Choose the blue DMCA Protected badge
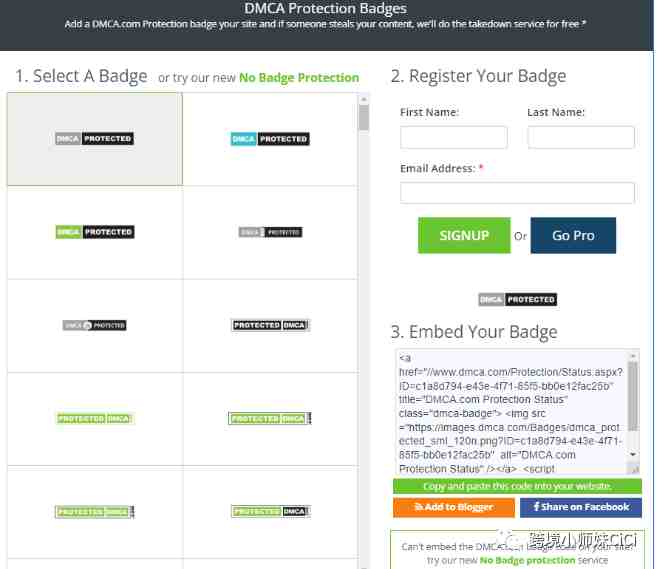657x569 pixels. [x=270, y=139]
